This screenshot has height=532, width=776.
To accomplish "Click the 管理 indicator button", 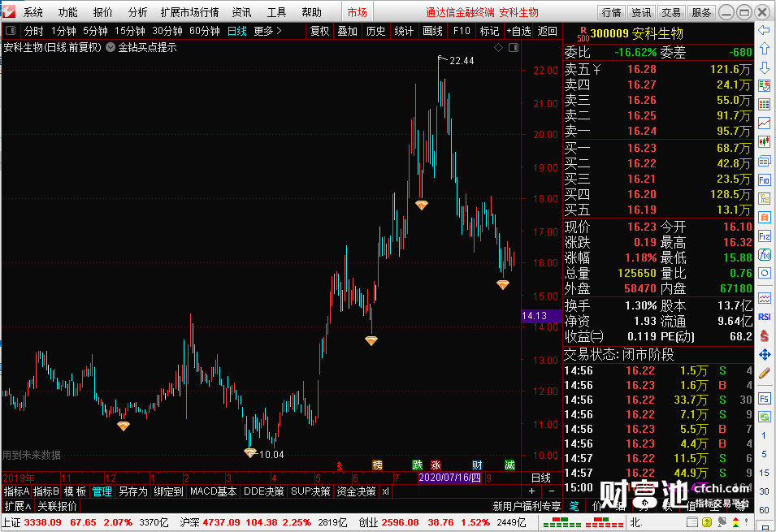I will [x=102, y=491].
